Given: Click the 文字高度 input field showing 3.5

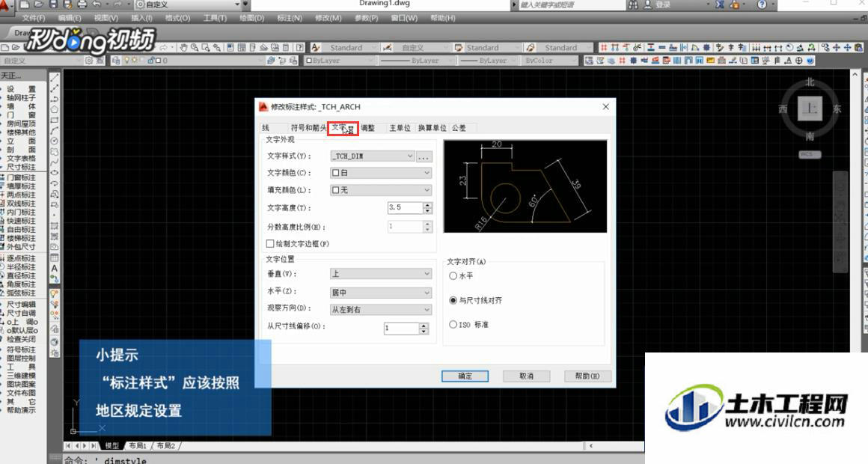Looking at the screenshot, I should (x=405, y=207).
